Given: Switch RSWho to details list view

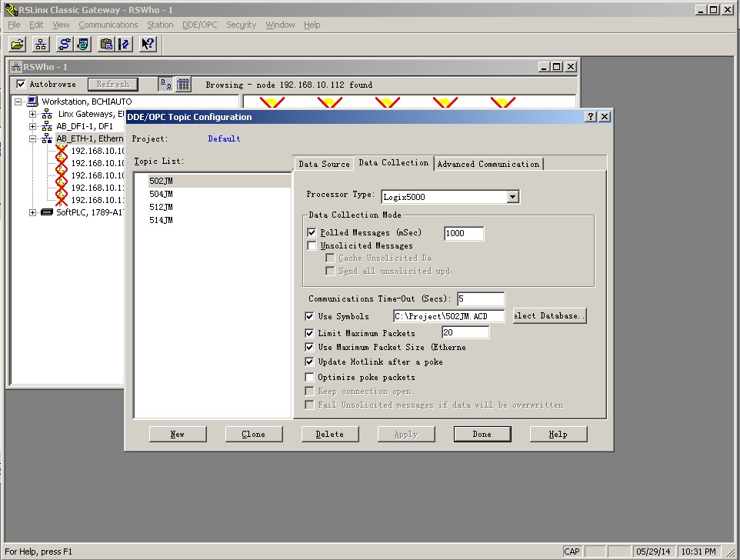Looking at the screenshot, I should [183, 85].
